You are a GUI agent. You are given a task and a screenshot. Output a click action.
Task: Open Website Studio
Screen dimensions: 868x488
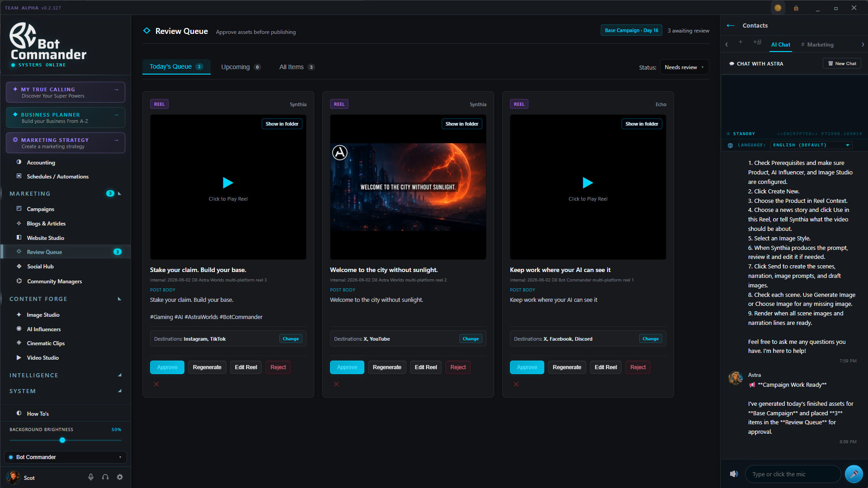pyautogui.click(x=45, y=238)
